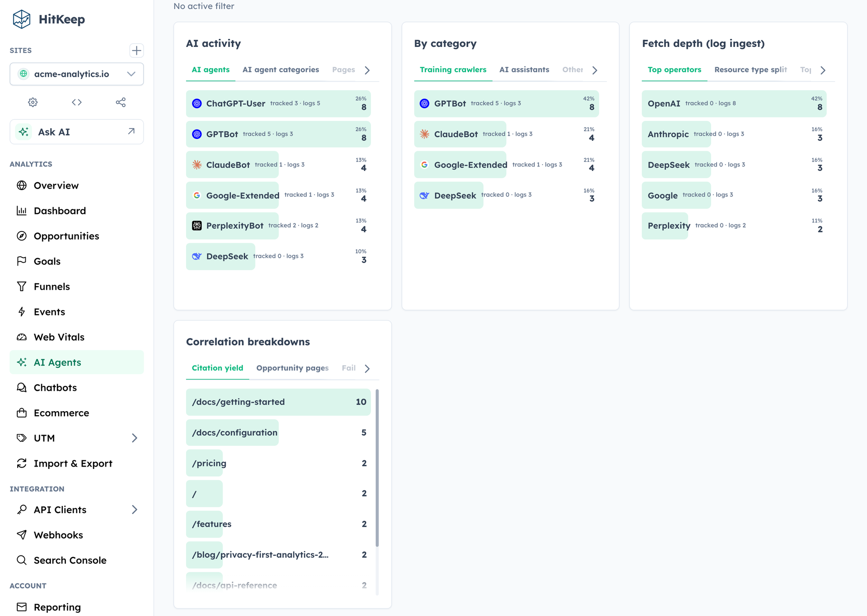The height and width of the screenshot is (616, 867).
Task: Select the Training crawlers tab
Action: 453,70
